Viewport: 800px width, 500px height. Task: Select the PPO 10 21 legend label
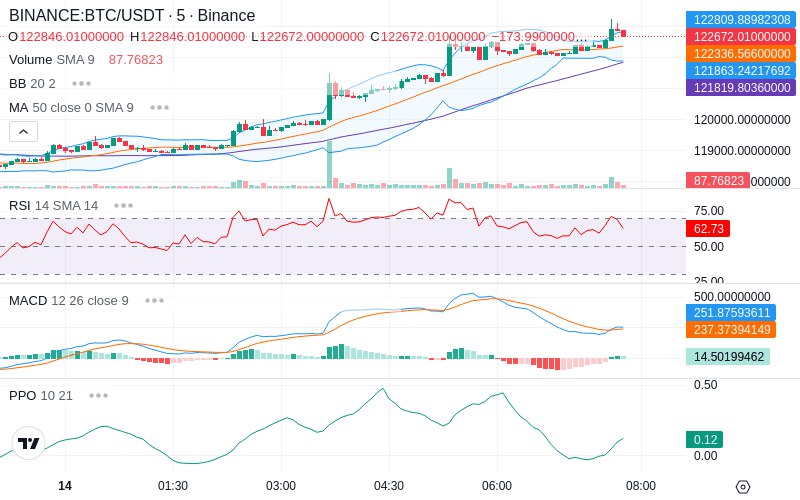coord(41,395)
